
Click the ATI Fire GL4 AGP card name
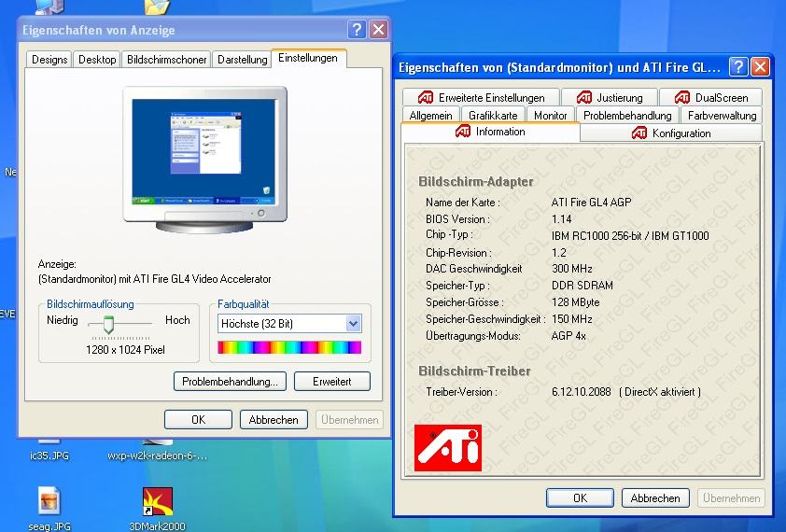click(x=591, y=203)
